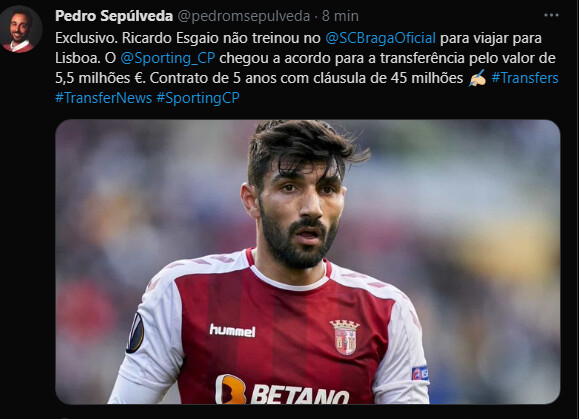579x419 pixels.
Task: Click the 8 min timestamp
Action: pyautogui.click(x=340, y=16)
